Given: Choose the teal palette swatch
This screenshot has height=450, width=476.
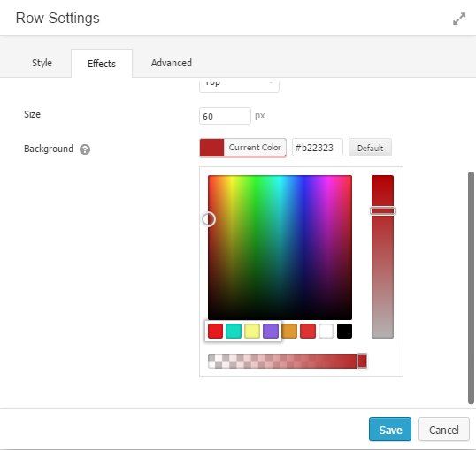Looking at the screenshot, I should (x=234, y=331).
